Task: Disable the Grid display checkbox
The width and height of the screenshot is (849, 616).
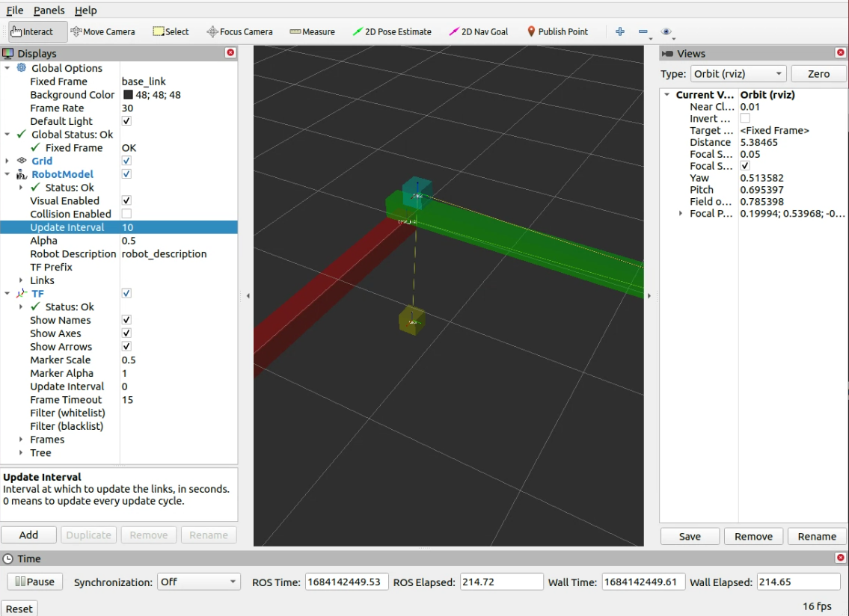Action: point(126,161)
